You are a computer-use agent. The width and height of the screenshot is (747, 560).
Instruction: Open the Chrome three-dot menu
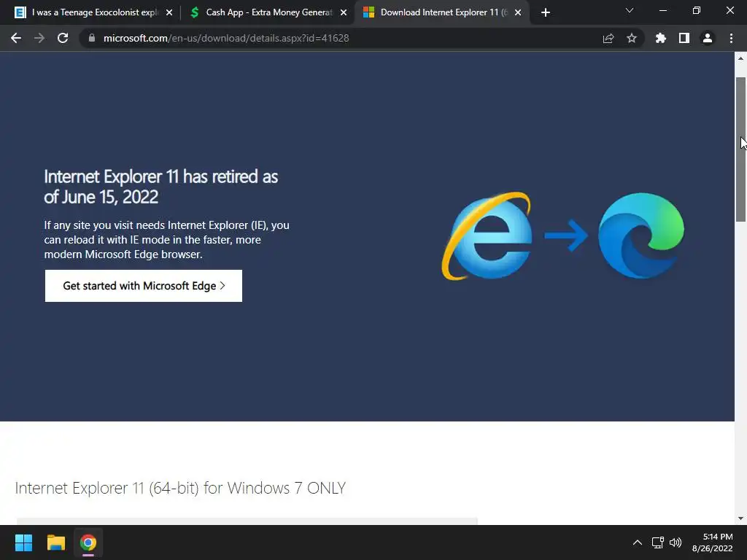[x=731, y=38]
